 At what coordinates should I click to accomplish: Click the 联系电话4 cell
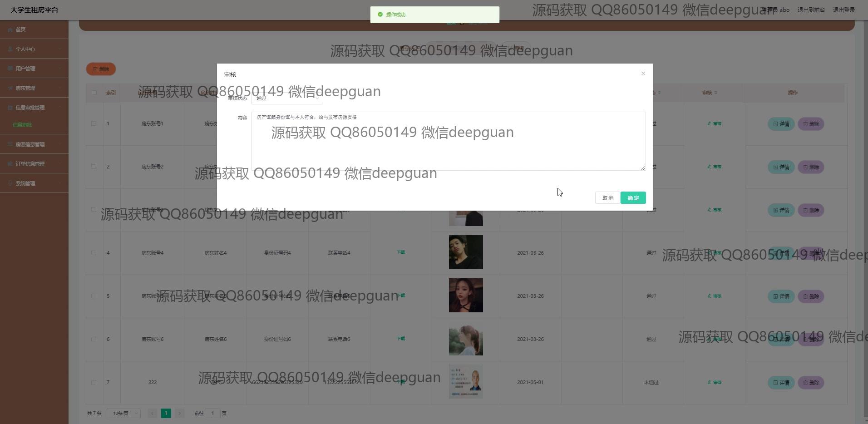click(339, 253)
